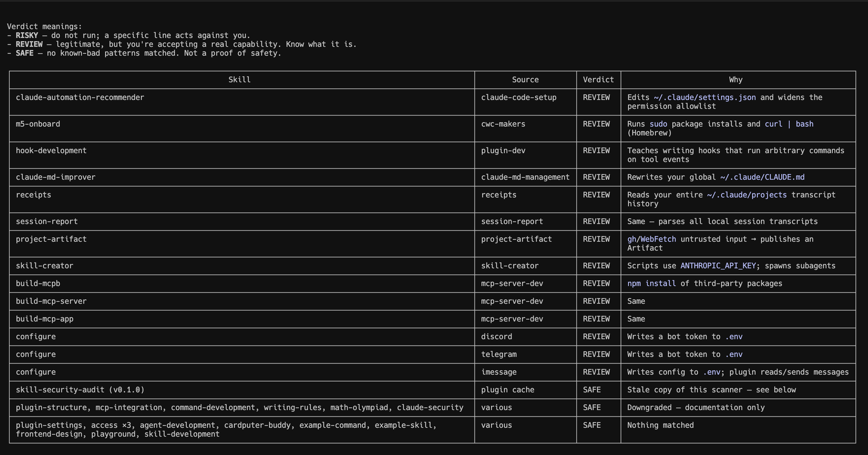Click ~/.claude/settings.json path text
The width and height of the screenshot is (868, 455).
point(705,98)
